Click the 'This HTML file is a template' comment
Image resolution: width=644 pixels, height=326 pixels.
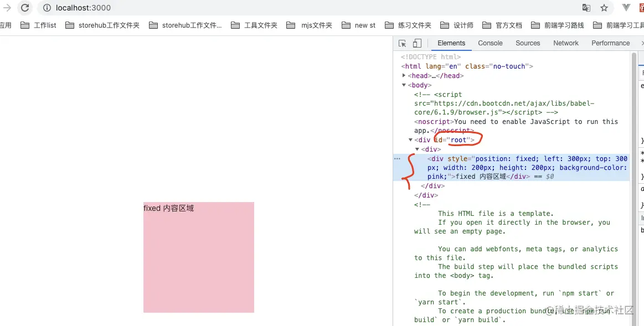point(496,214)
